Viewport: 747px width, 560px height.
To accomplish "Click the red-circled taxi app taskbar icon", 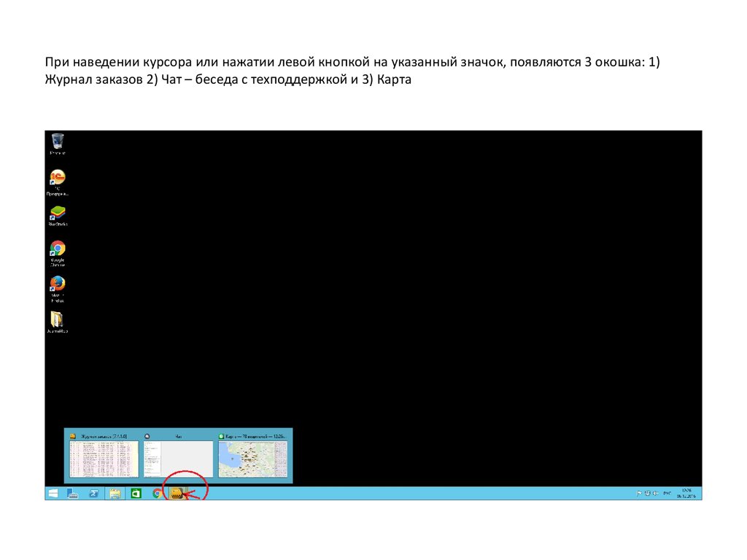I will coord(176,494).
